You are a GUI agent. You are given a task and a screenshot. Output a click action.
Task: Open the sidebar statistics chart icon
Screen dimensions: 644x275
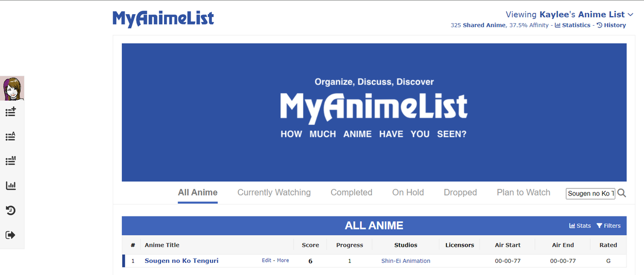pyautogui.click(x=11, y=186)
